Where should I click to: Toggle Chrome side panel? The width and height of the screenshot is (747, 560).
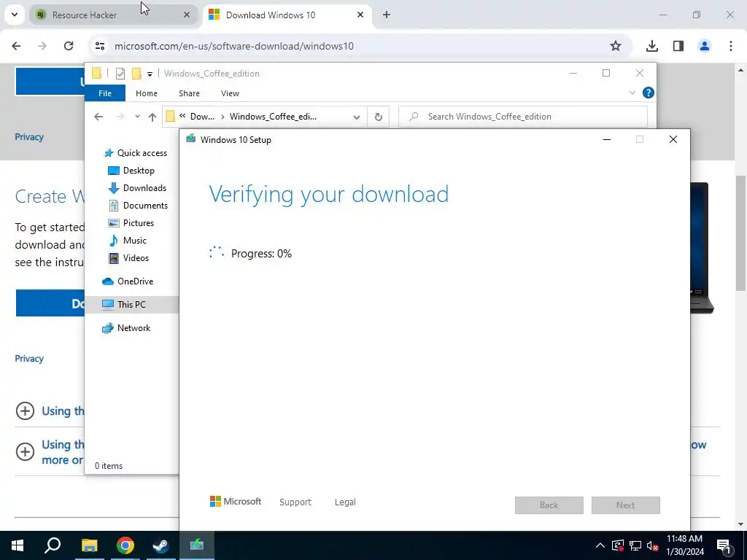(x=678, y=46)
